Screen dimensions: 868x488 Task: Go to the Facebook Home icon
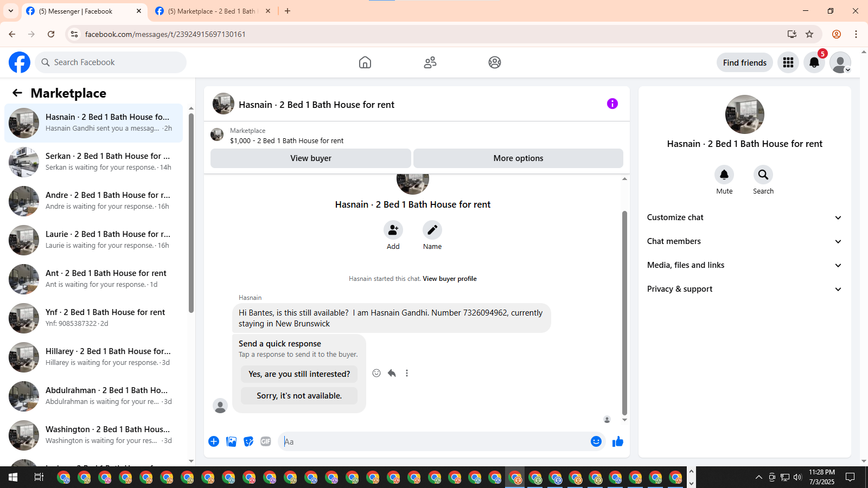click(365, 62)
